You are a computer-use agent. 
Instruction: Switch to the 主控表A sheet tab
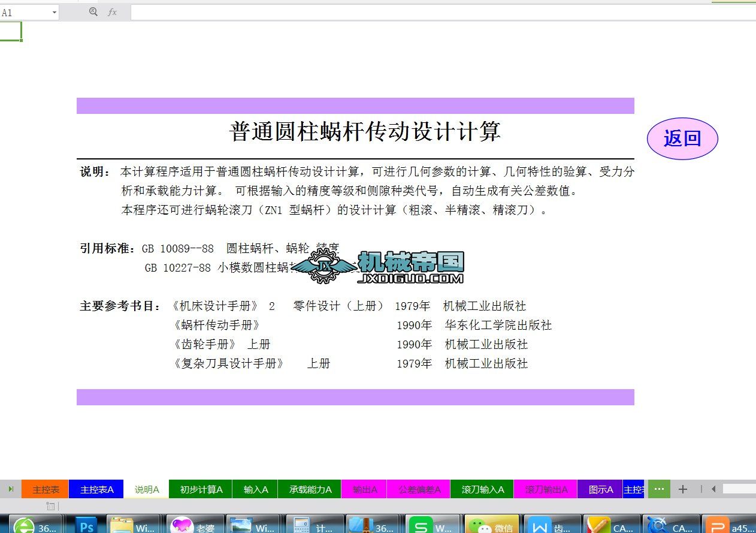97,489
